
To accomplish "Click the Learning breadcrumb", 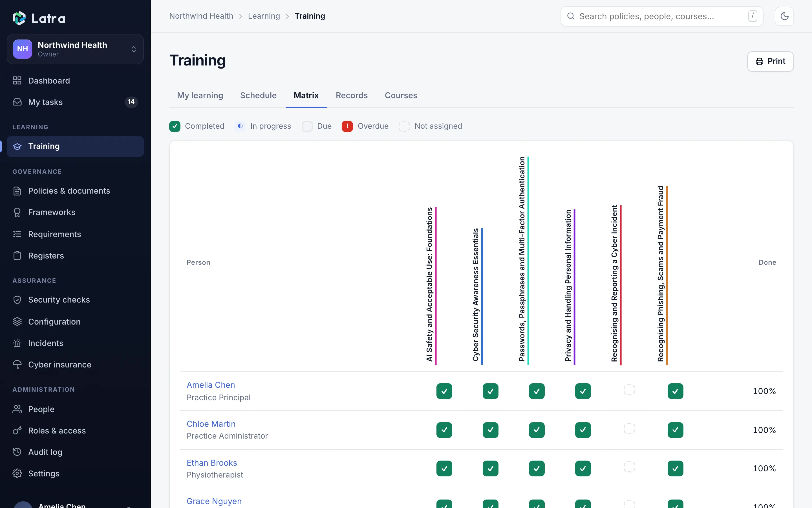I will coord(264,16).
